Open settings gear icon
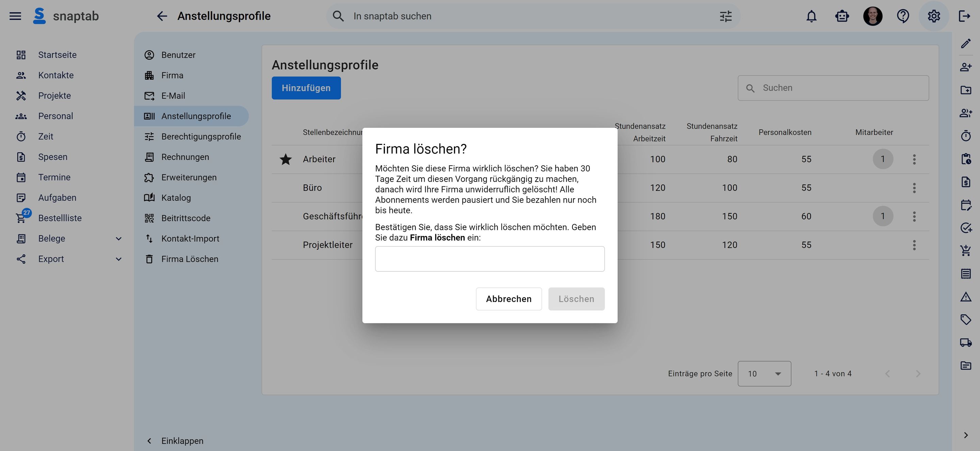980x451 pixels. click(934, 16)
